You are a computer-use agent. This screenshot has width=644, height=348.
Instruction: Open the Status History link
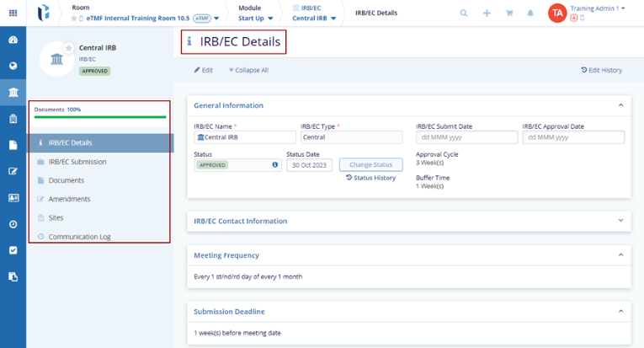[x=370, y=178]
